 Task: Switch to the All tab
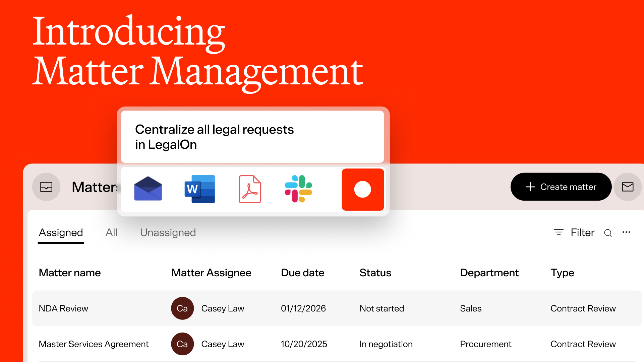click(x=111, y=233)
